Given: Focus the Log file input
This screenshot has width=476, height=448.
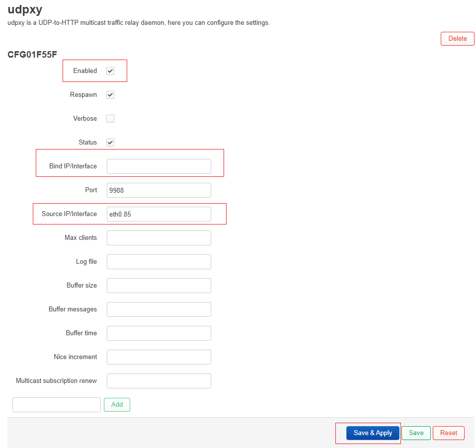Looking at the screenshot, I should (x=159, y=262).
